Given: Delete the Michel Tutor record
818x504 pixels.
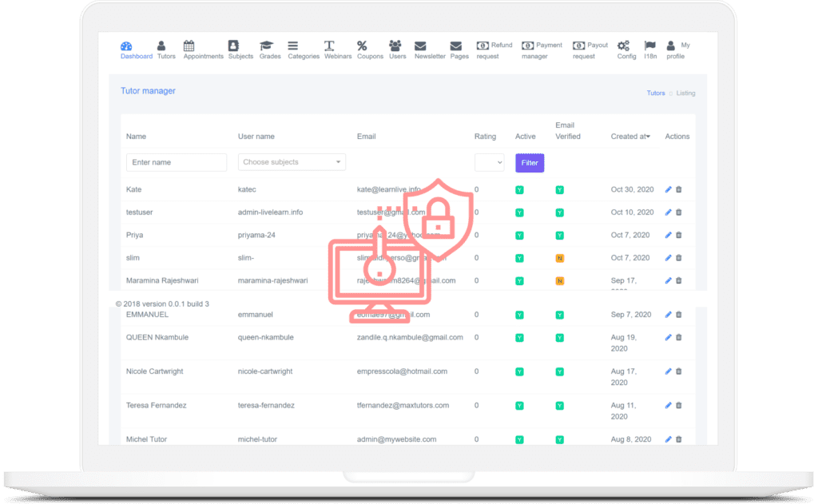Looking at the screenshot, I should point(678,439).
